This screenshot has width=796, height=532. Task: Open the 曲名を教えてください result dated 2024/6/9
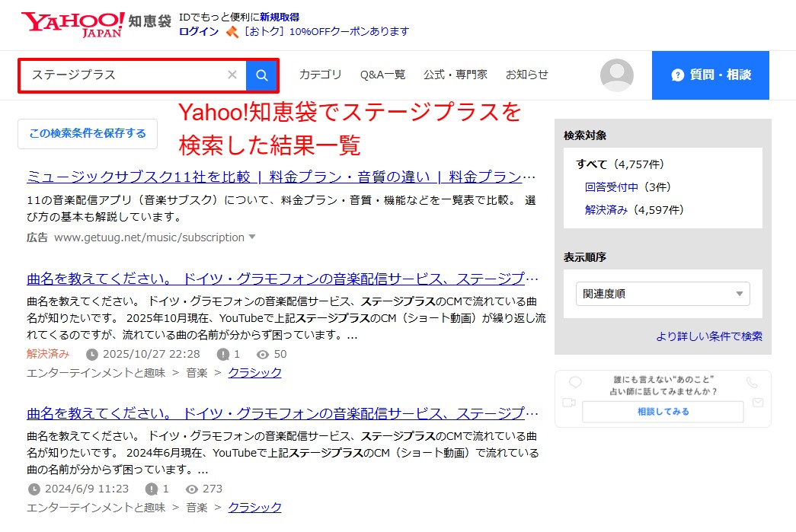pos(283,413)
